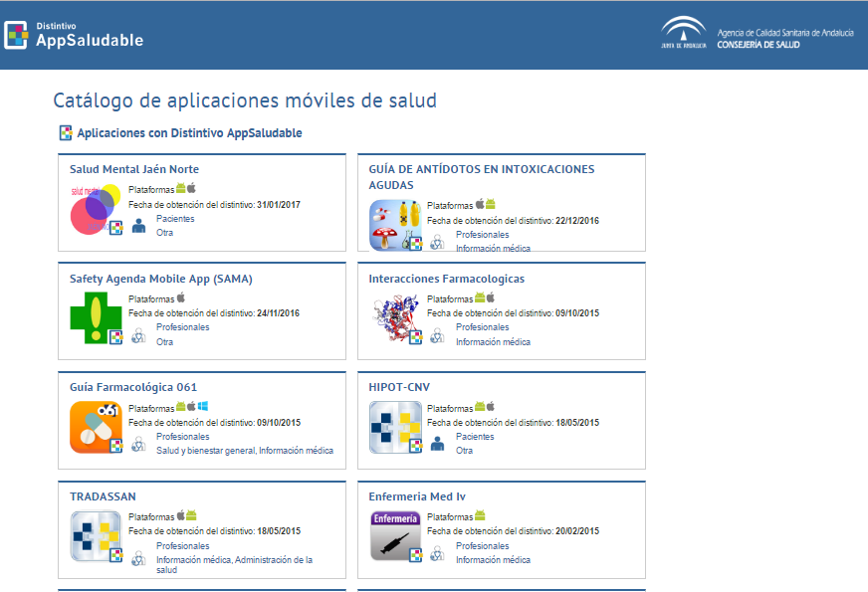Click the Apple platform icon in TRADASSAN card
The image size is (868, 592).
pos(180,515)
